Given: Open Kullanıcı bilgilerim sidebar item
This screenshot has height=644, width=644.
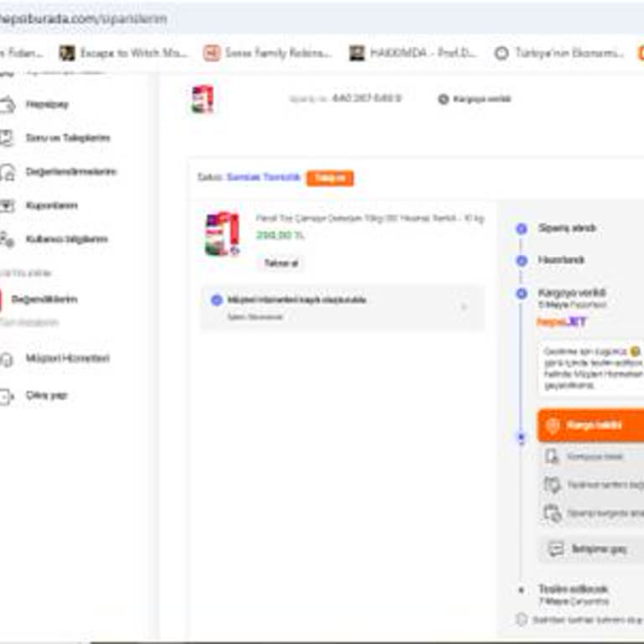Looking at the screenshot, I should 66,239.
